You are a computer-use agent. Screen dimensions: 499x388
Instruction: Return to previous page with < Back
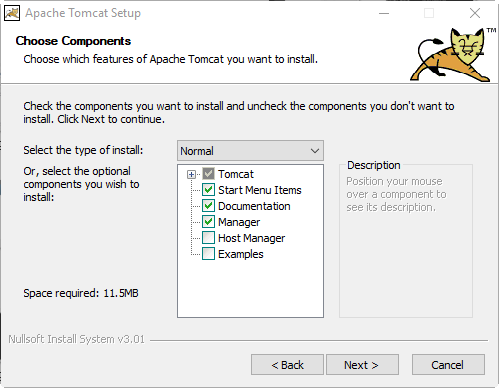point(287,365)
